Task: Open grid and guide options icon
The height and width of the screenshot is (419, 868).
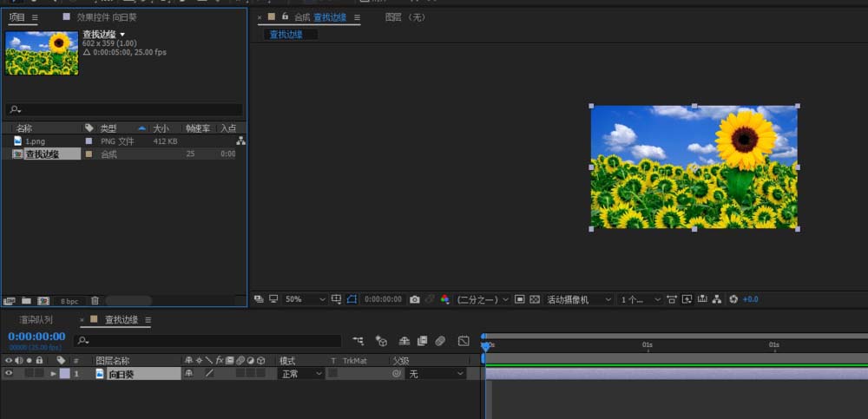Action: [x=337, y=299]
